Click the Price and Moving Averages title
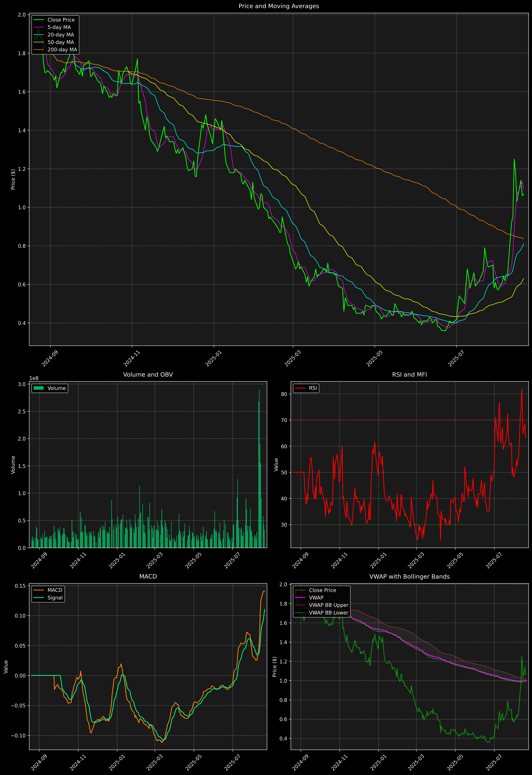 pos(279,6)
